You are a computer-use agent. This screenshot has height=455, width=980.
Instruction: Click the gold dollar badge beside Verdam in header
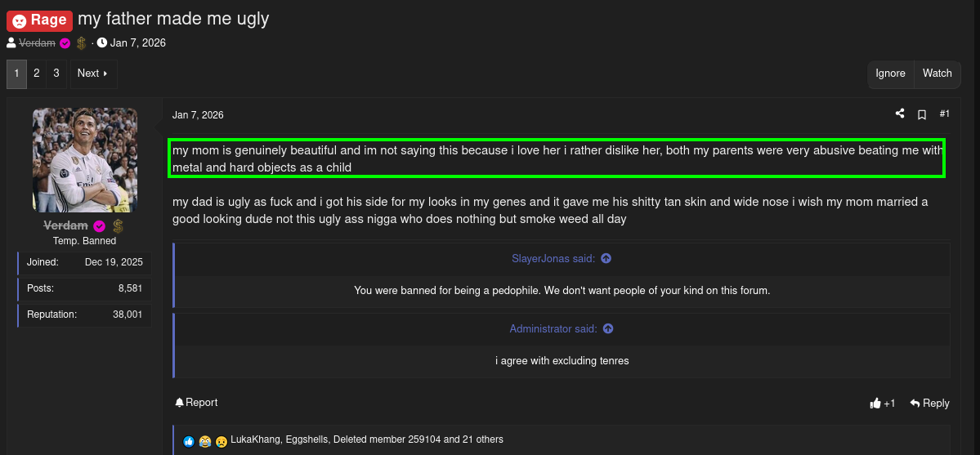coord(81,43)
